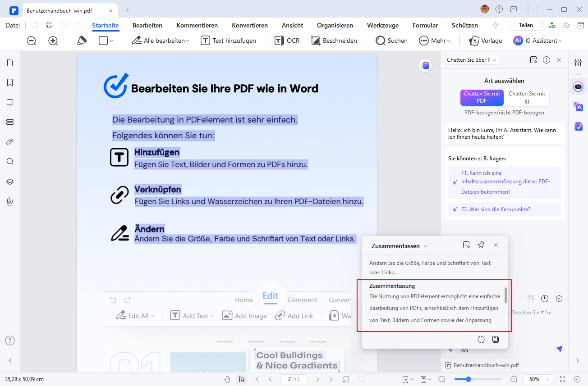Open the form fields panel in left sidebar

coord(10,122)
